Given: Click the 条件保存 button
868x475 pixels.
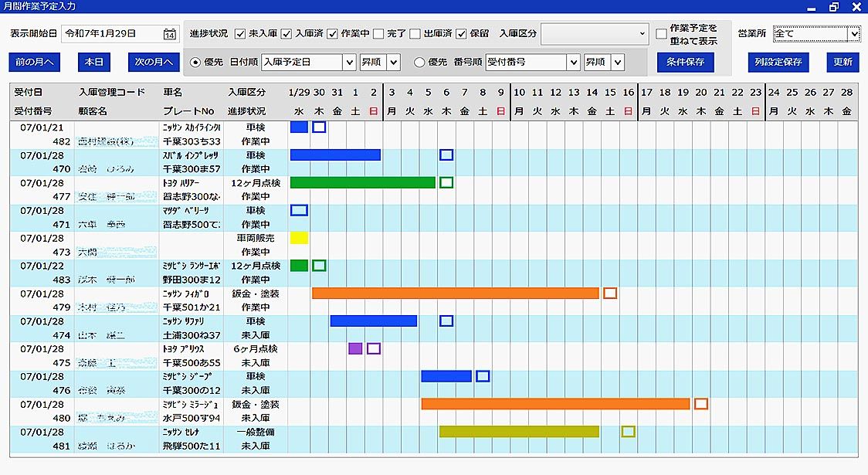Looking at the screenshot, I should [x=685, y=62].
